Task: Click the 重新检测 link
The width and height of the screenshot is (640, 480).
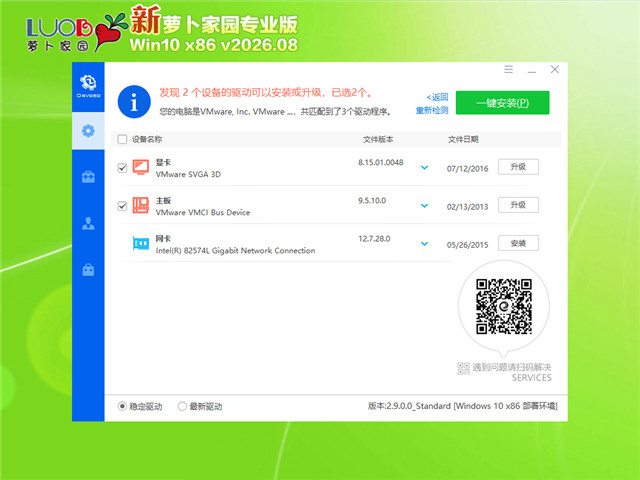Action: [x=432, y=110]
